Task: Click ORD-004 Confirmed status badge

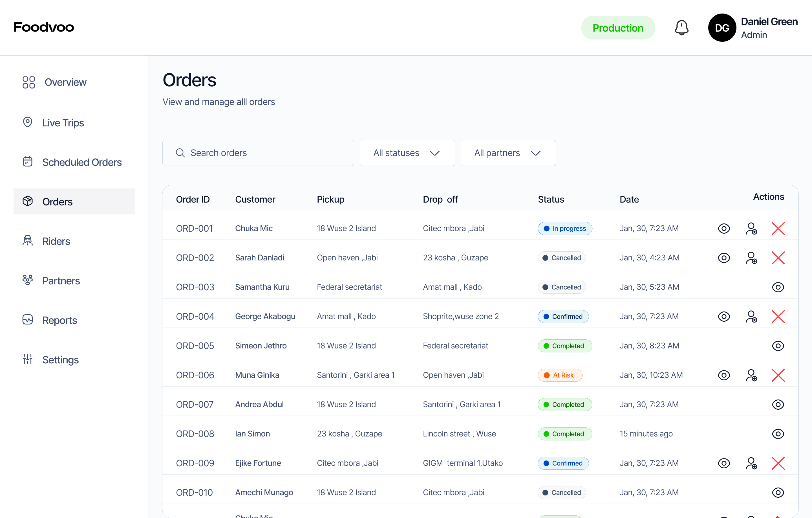Action: tap(563, 317)
